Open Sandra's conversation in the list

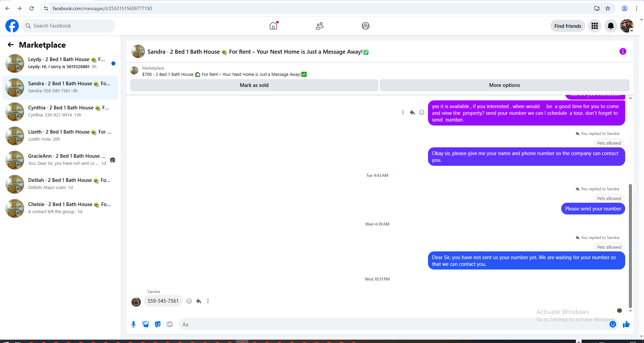tap(60, 87)
